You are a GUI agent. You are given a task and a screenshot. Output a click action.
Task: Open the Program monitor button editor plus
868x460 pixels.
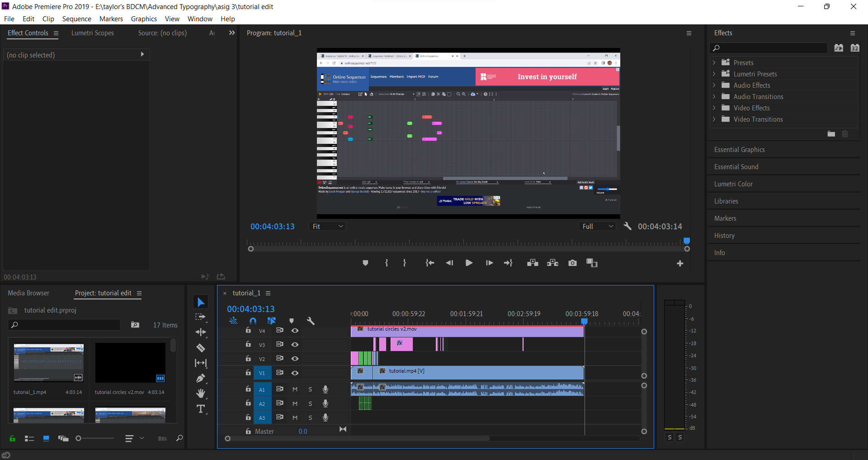click(680, 264)
